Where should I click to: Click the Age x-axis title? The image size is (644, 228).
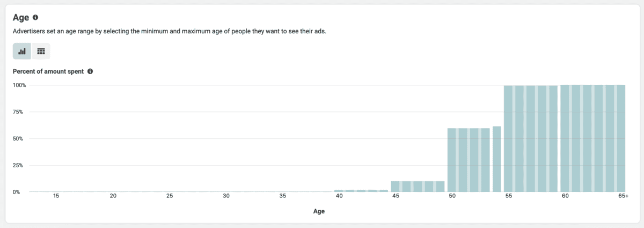click(319, 211)
